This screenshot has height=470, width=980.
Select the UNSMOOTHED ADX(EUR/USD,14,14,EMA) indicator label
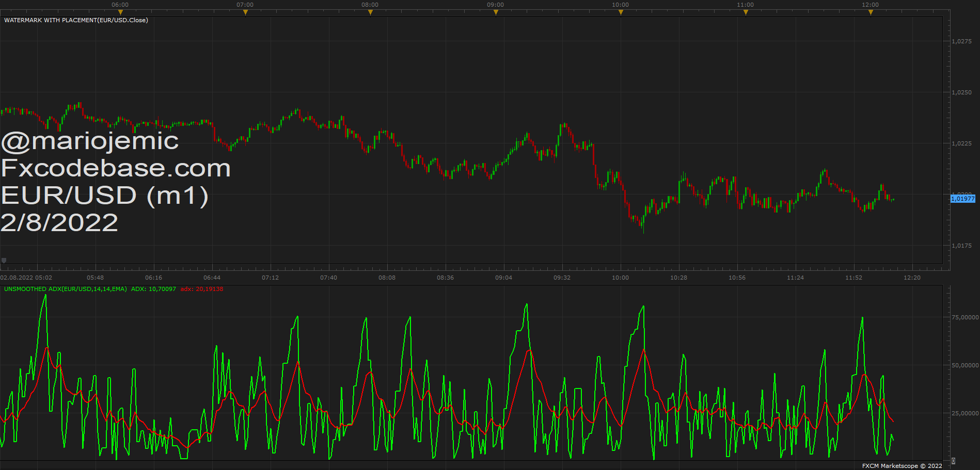tap(66, 289)
